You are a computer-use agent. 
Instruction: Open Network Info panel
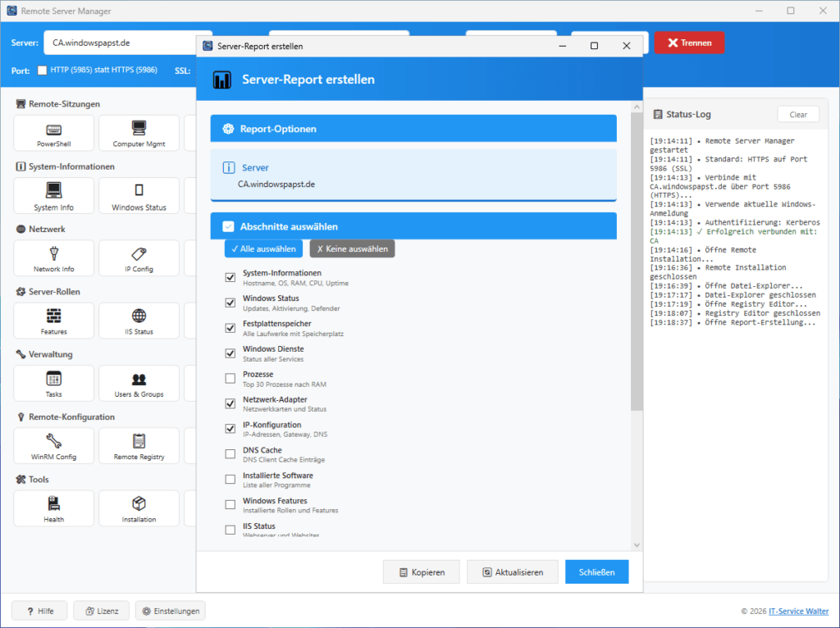coord(52,257)
